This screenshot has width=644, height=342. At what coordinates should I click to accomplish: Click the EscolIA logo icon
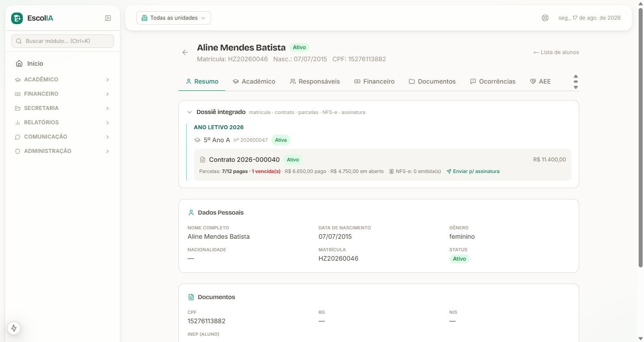(17, 18)
